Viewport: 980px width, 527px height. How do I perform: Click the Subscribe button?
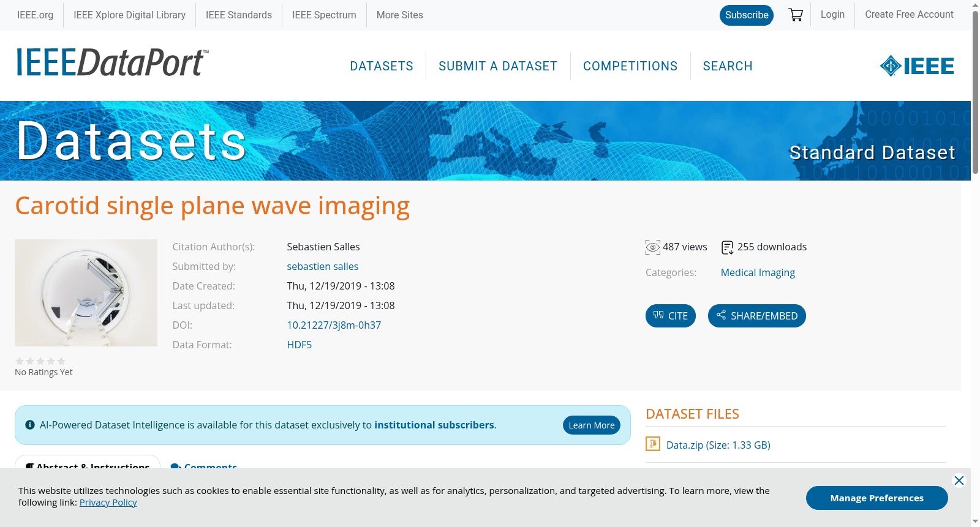click(747, 15)
